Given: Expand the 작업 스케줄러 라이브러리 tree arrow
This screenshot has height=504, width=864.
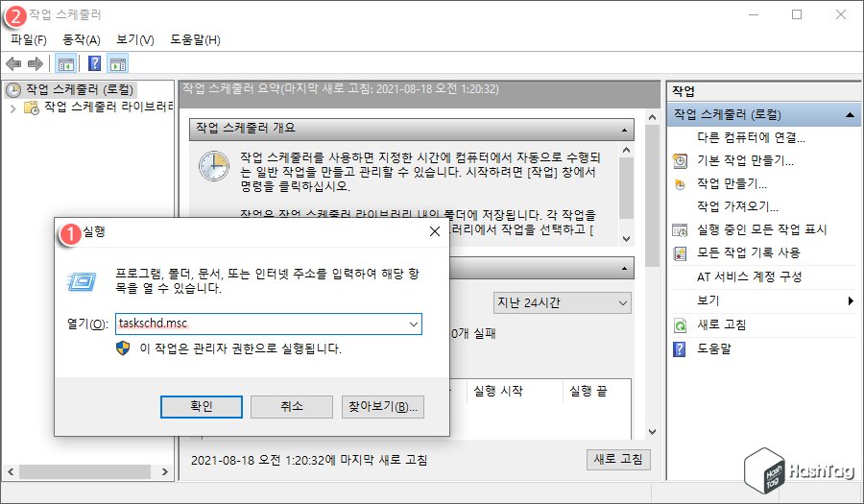Looking at the screenshot, I should 13,108.
